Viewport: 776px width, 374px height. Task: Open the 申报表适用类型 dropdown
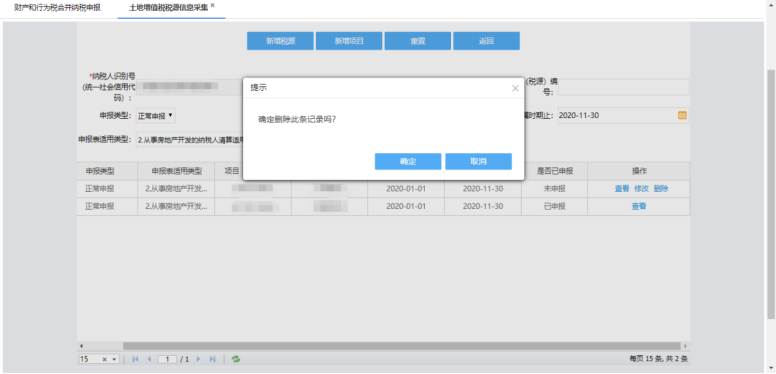point(190,140)
